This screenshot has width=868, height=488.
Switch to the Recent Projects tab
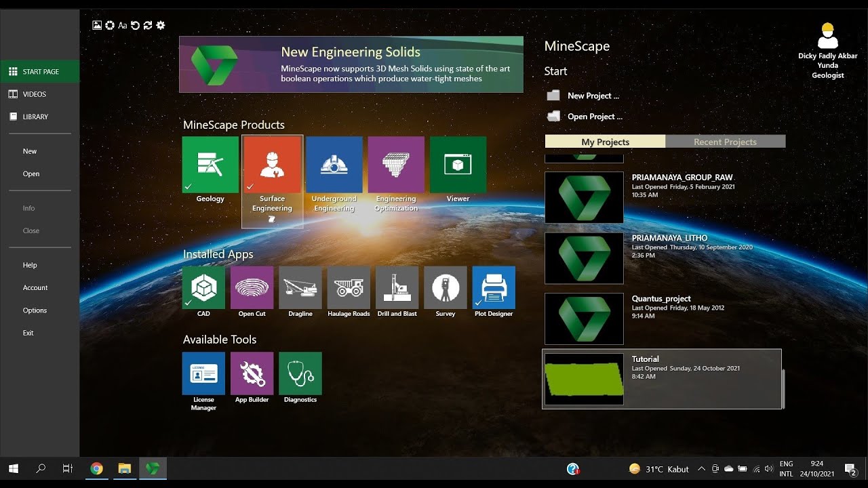(725, 142)
